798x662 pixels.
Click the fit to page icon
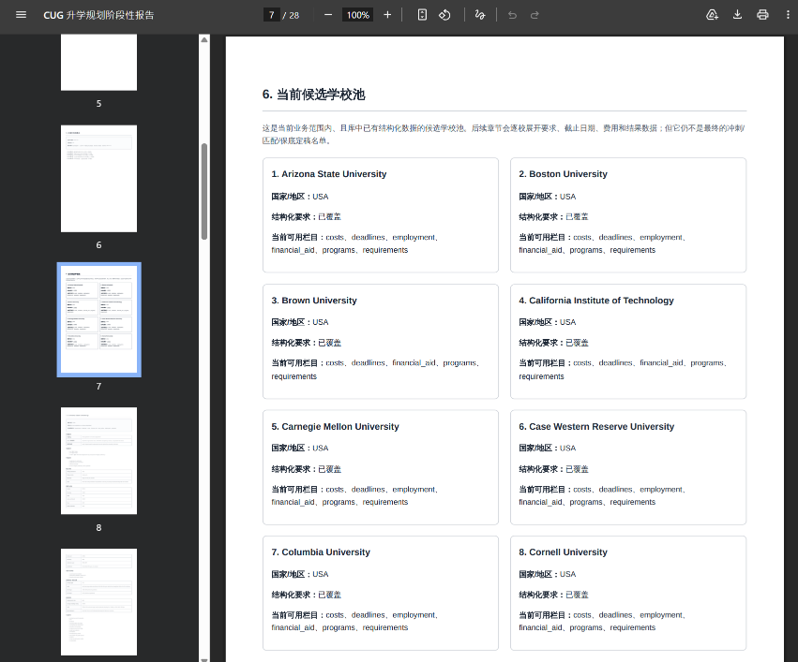422,15
